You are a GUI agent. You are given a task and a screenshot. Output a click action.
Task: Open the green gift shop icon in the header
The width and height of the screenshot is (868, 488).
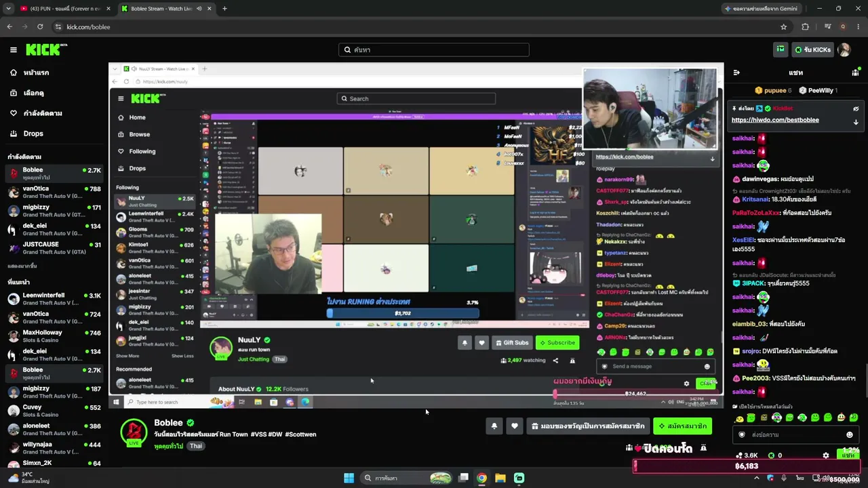(x=781, y=49)
